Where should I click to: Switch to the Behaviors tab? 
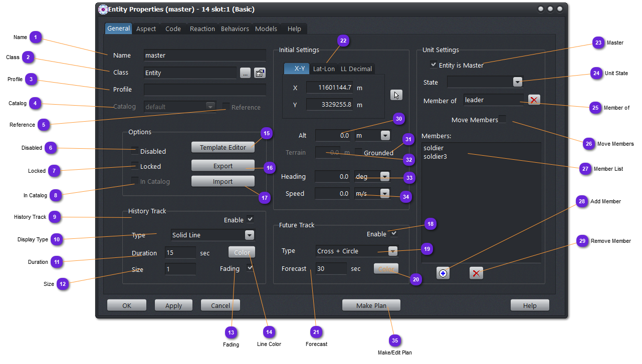[x=235, y=29]
